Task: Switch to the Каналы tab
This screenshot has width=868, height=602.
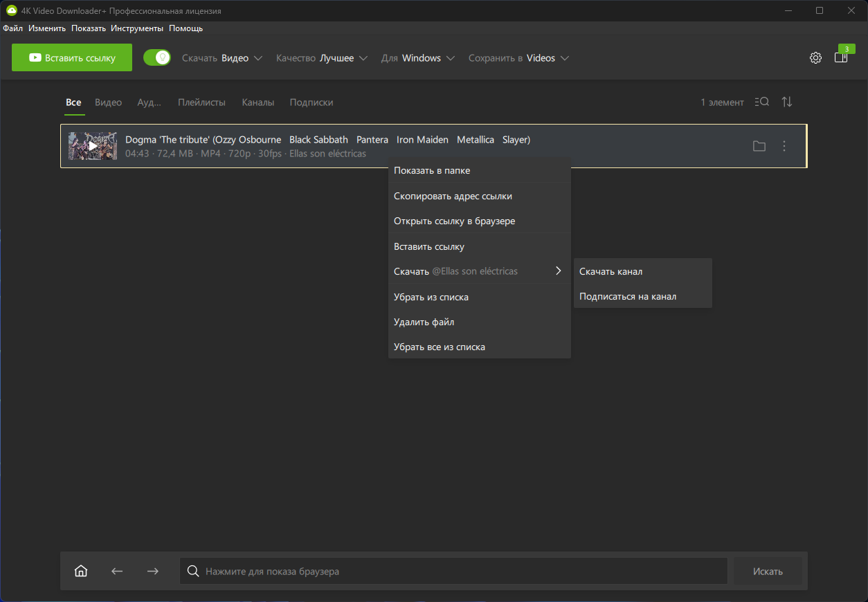Action: click(258, 102)
